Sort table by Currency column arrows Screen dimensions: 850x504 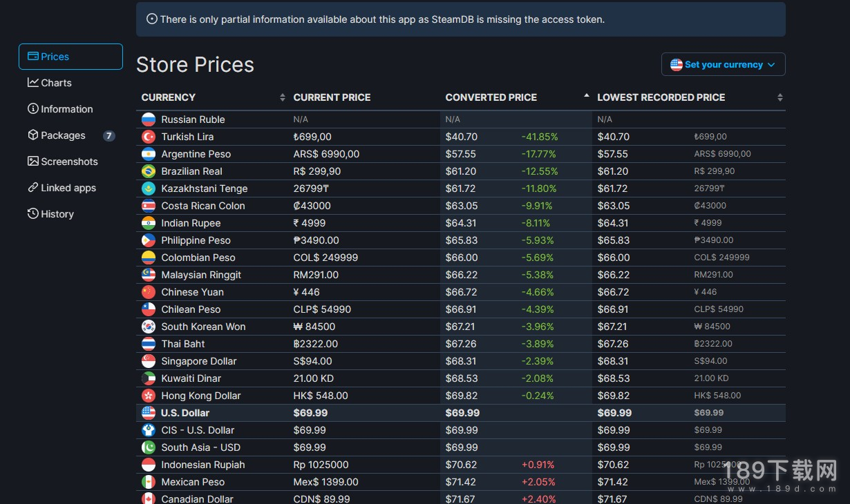(x=282, y=97)
